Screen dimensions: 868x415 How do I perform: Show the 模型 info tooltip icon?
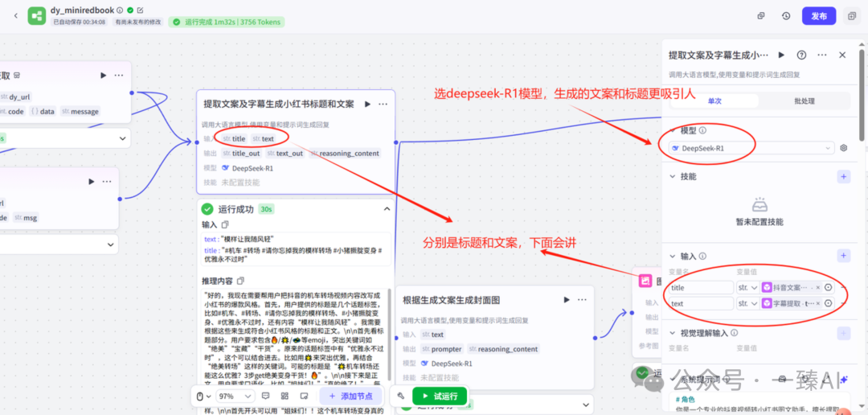(702, 131)
